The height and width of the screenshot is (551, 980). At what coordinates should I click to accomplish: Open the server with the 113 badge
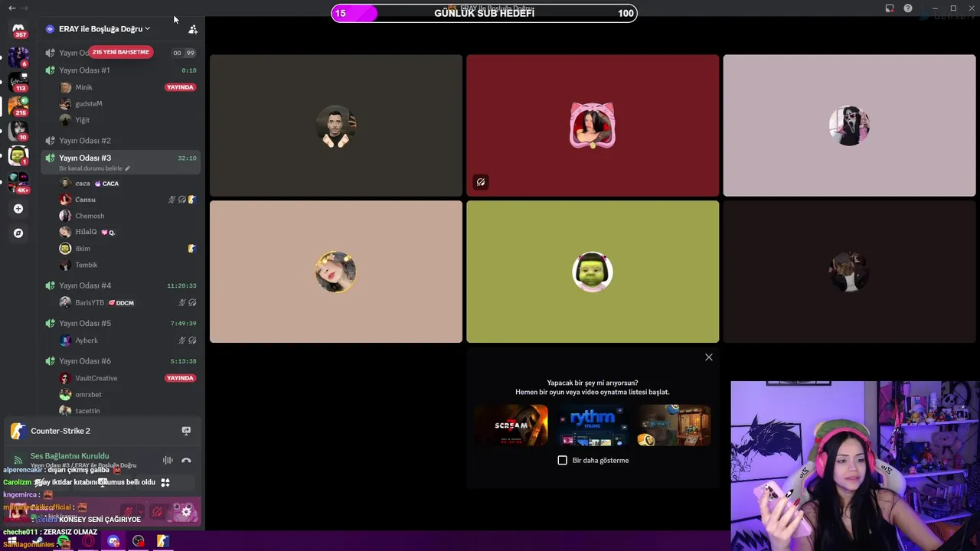click(x=18, y=81)
